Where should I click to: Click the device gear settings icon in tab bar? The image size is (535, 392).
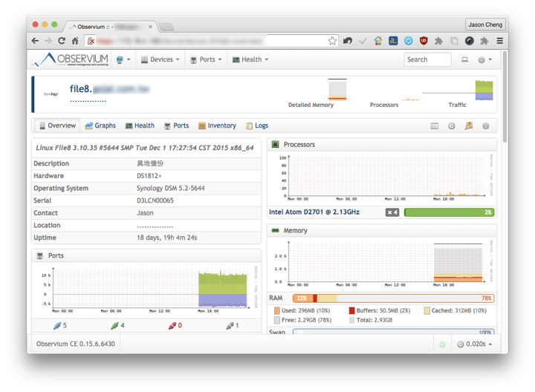485,126
